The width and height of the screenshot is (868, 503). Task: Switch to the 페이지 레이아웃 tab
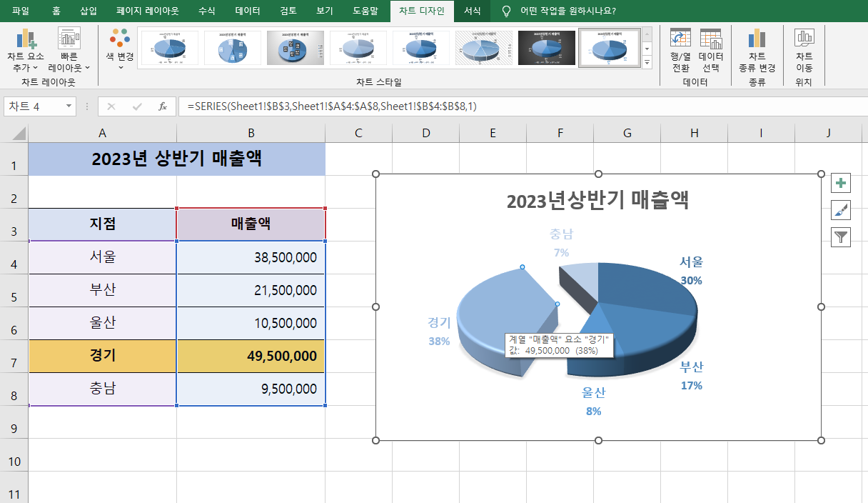coord(148,11)
